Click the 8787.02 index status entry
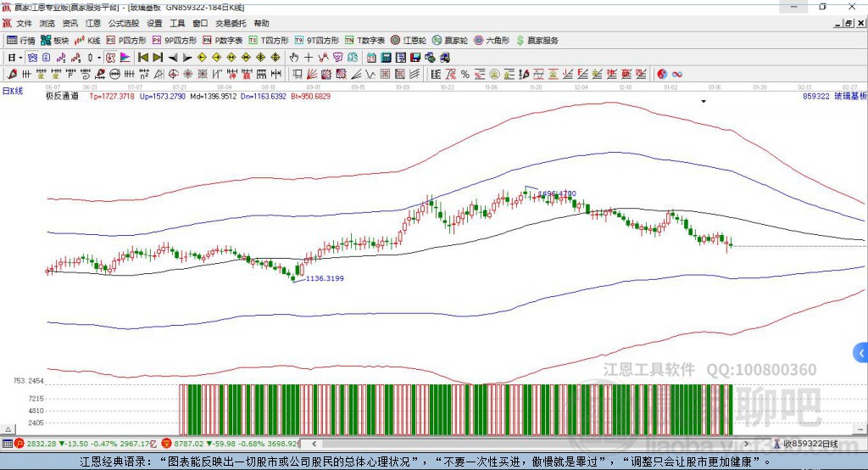The image size is (868, 470). pos(231,444)
